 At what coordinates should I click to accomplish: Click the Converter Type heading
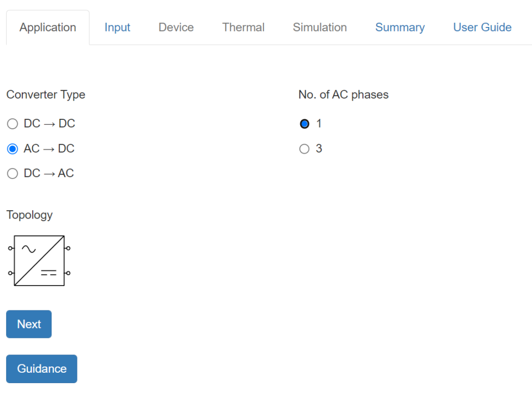[46, 94]
